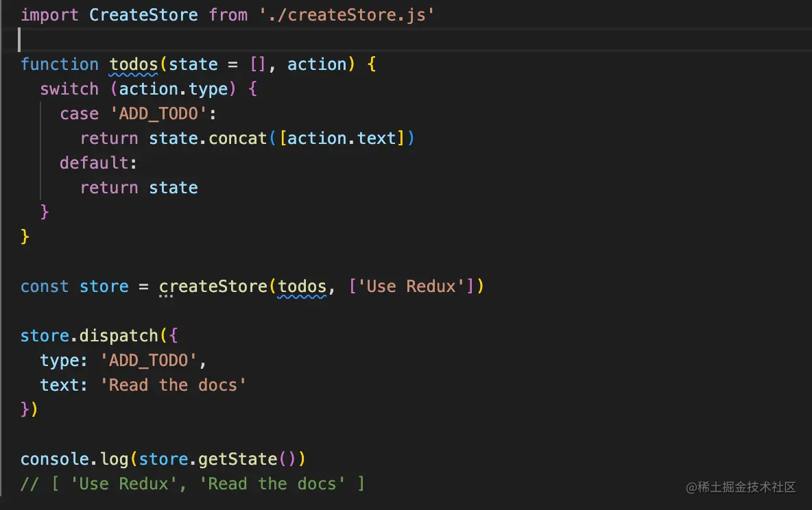The width and height of the screenshot is (812, 510).
Task: Click 'return state' line in default branch
Action: (x=139, y=187)
